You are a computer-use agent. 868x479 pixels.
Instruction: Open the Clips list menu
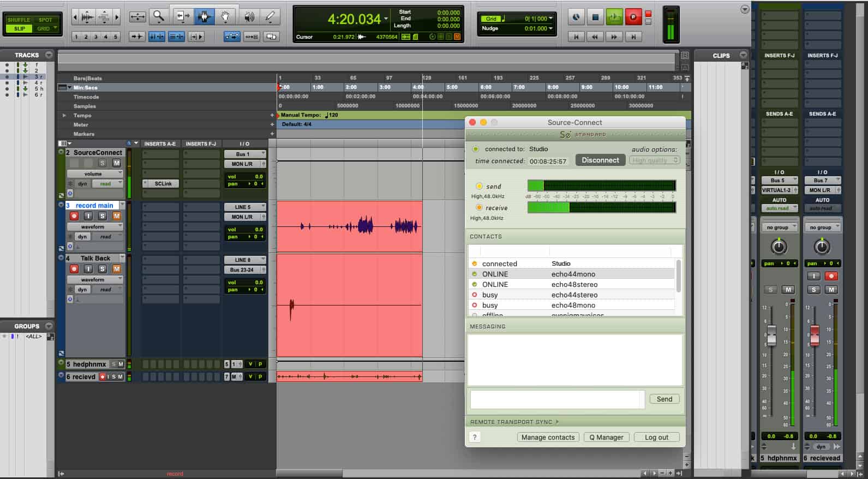743,55
